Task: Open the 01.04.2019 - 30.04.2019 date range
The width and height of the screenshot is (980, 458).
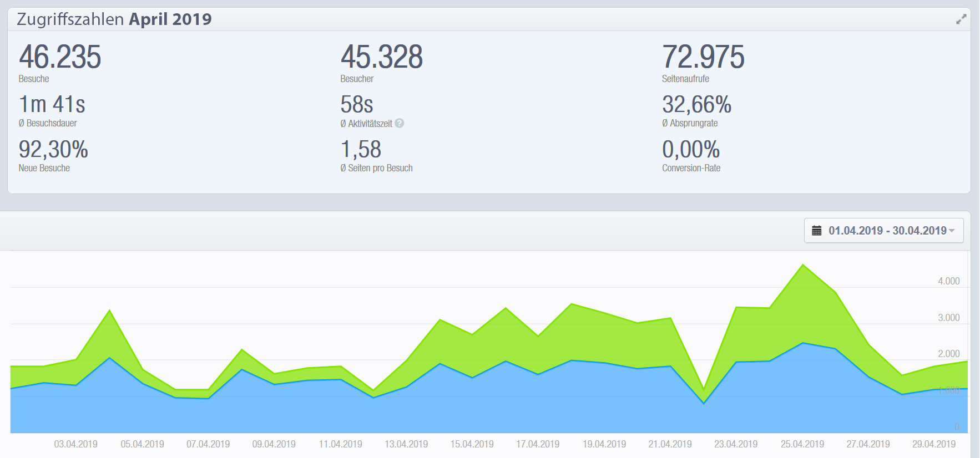Action: coord(887,231)
